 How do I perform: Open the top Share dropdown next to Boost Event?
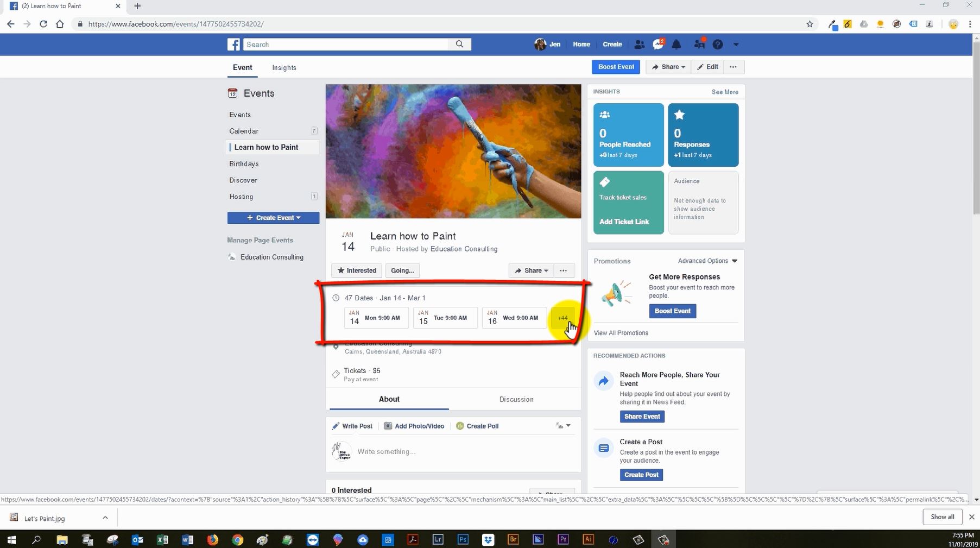point(668,67)
